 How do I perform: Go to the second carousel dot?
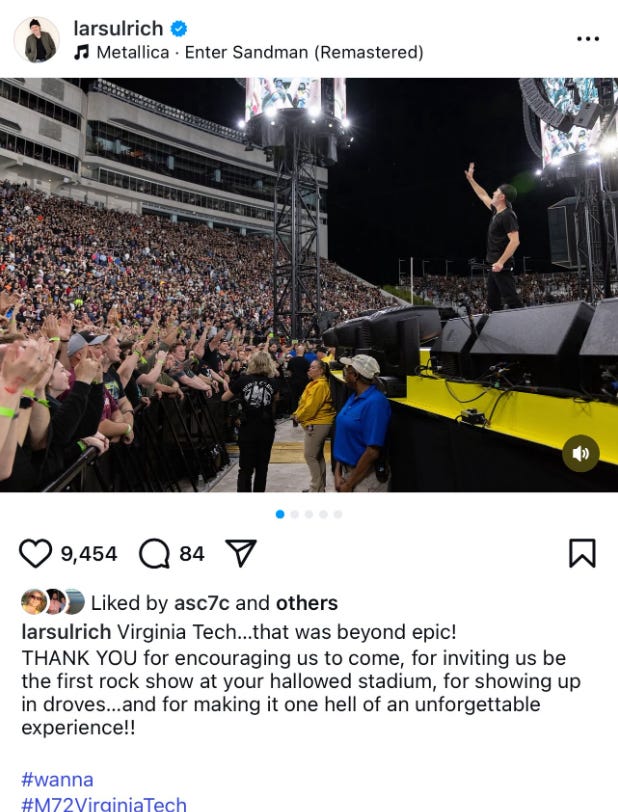coord(295,514)
